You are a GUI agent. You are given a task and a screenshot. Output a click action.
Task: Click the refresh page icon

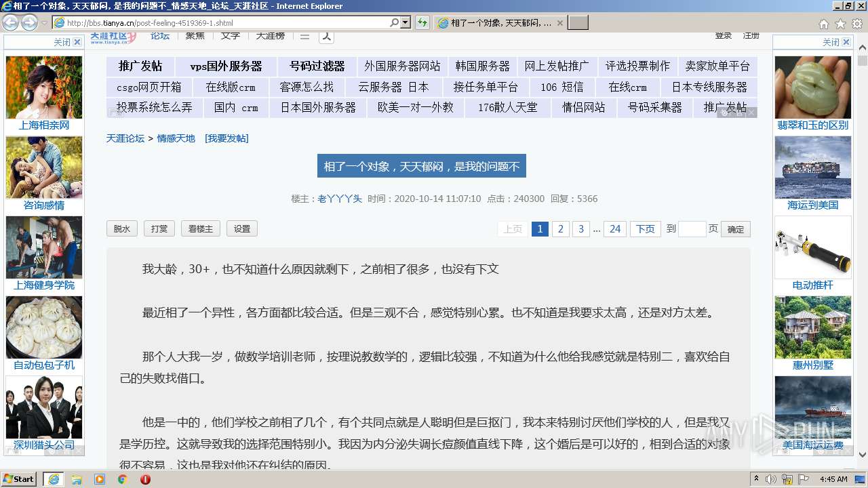point(422,22)
